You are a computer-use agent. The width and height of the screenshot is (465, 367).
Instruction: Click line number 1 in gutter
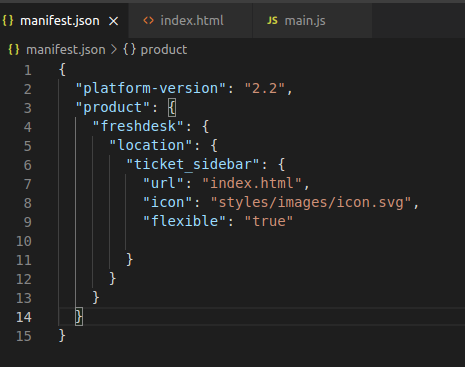[28, 70]
